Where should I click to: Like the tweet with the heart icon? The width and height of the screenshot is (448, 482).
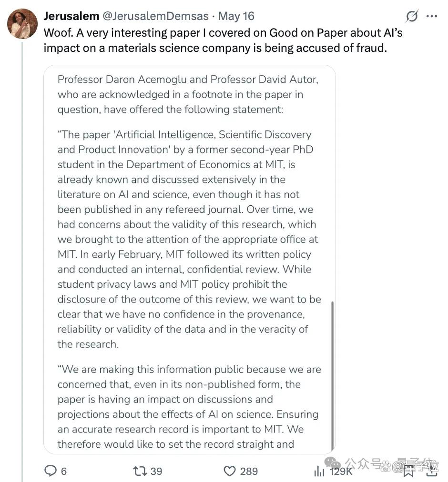[x=230, y=471]
